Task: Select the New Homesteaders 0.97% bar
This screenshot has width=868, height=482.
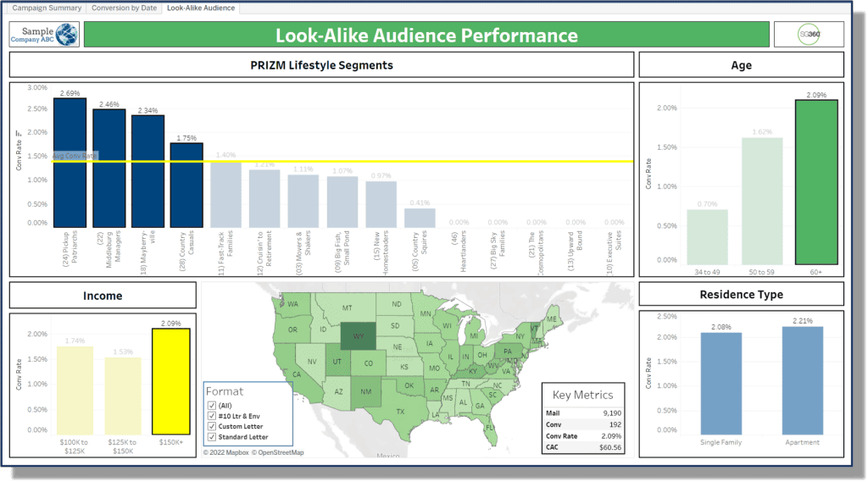Action: (x=381, y=204)
